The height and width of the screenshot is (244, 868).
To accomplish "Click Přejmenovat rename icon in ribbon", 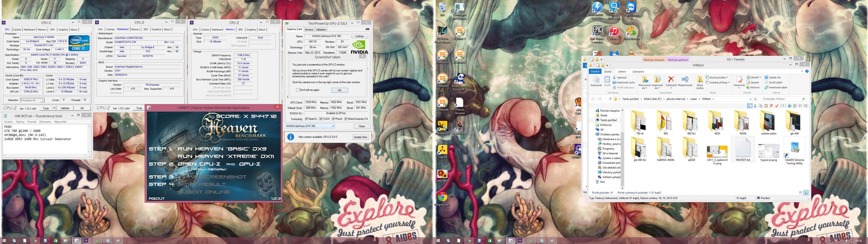I will click(685, 79).
